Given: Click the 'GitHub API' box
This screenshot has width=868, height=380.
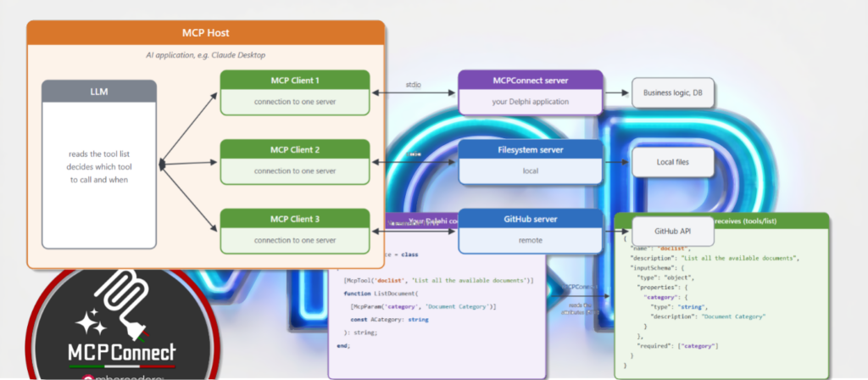Looking at the screenshot, I should coord(672,231).
